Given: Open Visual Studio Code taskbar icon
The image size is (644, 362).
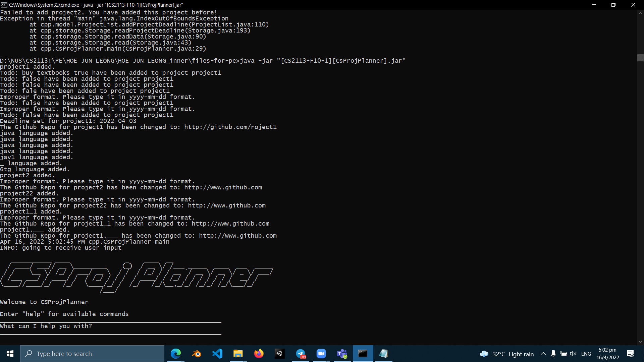Looking at the screenshot, I should [217, 354].
